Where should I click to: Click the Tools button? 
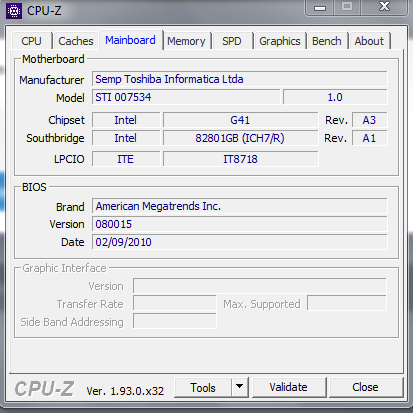click(x=203, y=388)
